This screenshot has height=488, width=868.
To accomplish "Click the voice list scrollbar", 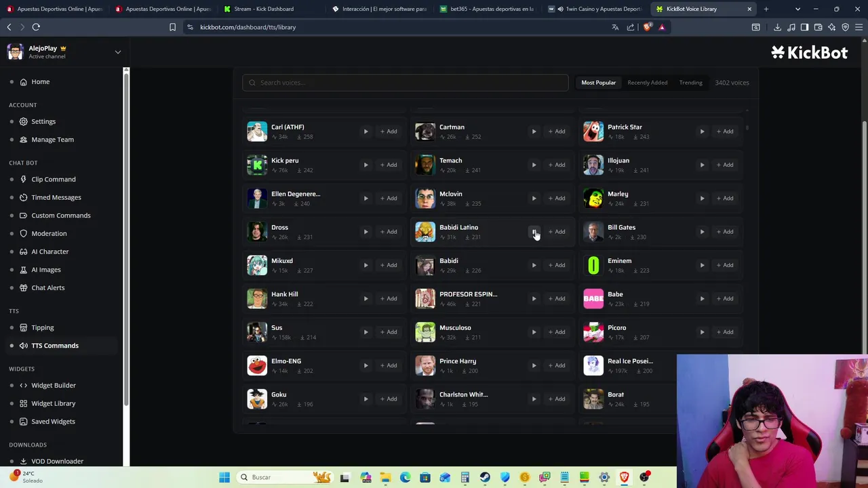I will tap(747, 127).
